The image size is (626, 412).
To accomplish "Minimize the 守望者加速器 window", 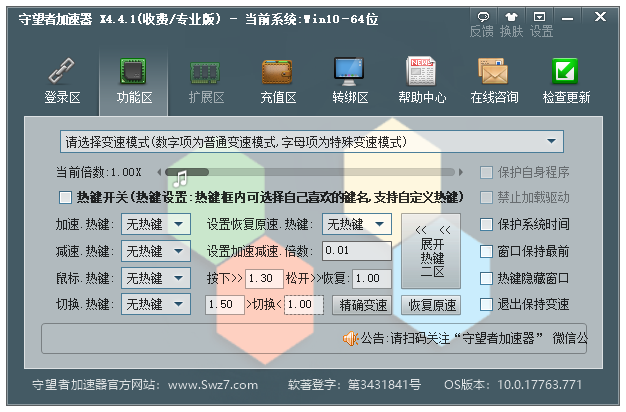I will pos(567,18).
